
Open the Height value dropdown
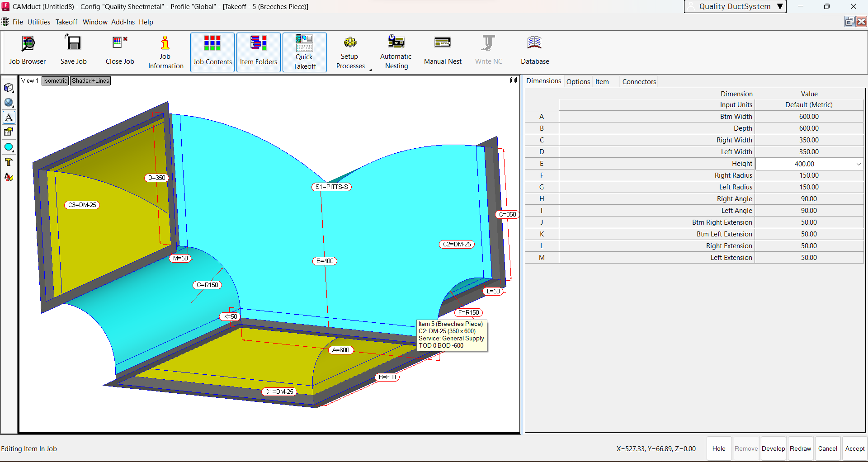859,164
